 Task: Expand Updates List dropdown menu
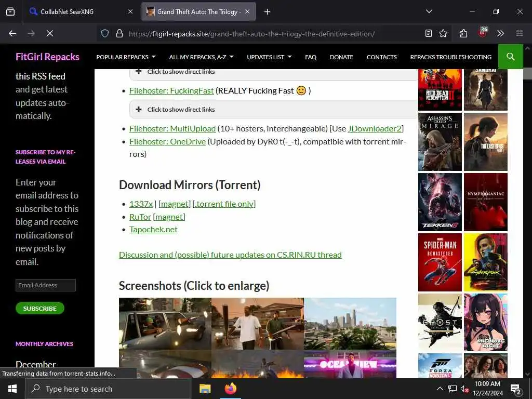pos(269,57)
